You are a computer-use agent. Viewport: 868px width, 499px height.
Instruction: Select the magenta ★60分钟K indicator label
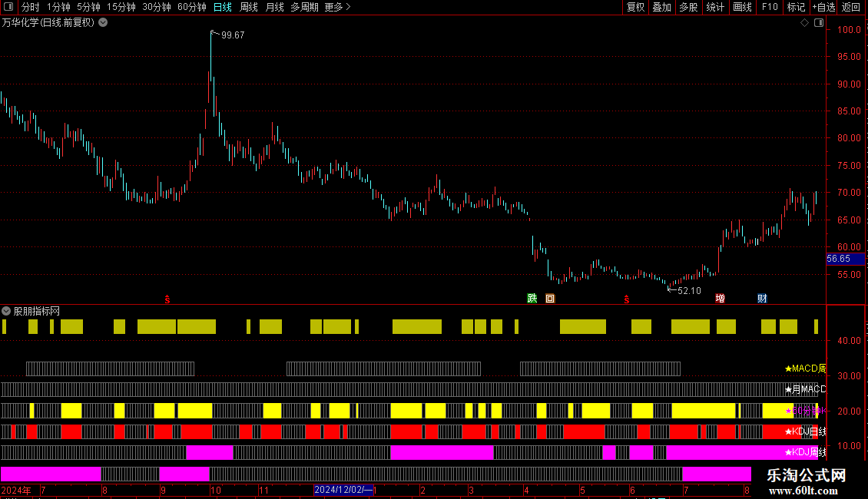tap(806, 411)
